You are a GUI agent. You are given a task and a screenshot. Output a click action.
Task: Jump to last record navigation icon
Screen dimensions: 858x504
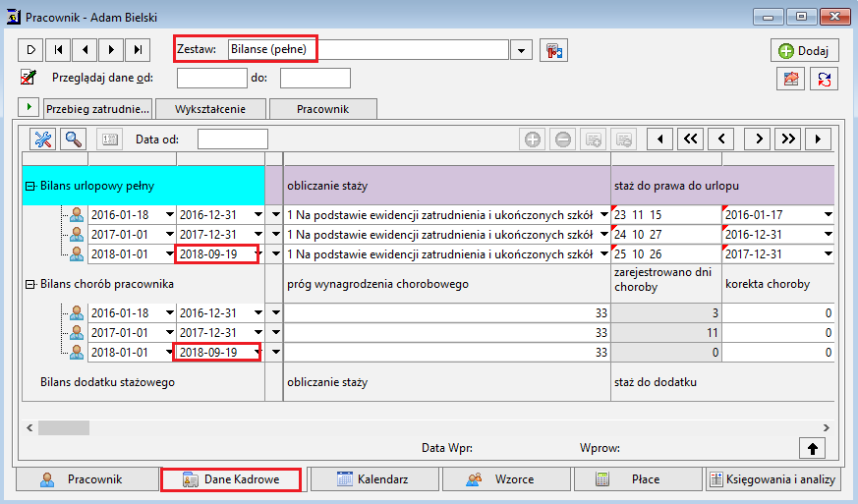coord(138,50)
